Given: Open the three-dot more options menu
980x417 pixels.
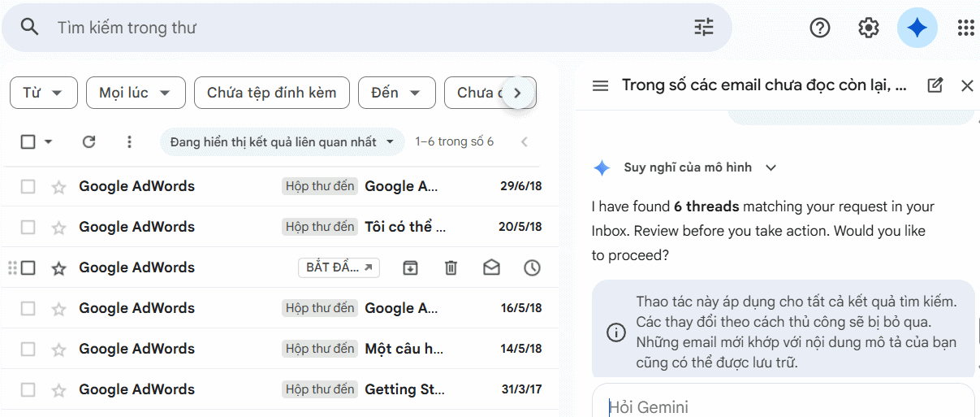Looking at the screenshot, I should pyautogui.click(x=129, y=141).
